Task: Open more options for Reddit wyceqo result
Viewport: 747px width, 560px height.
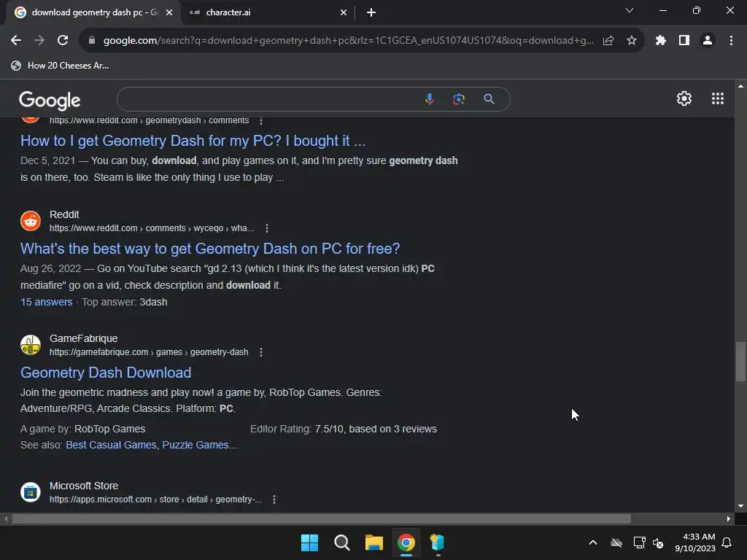Action: tap(267, 228)
